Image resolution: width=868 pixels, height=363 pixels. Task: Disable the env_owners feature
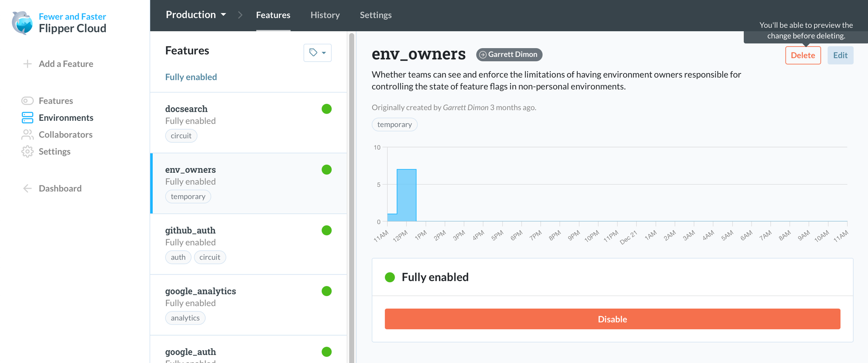pos(612,319)
